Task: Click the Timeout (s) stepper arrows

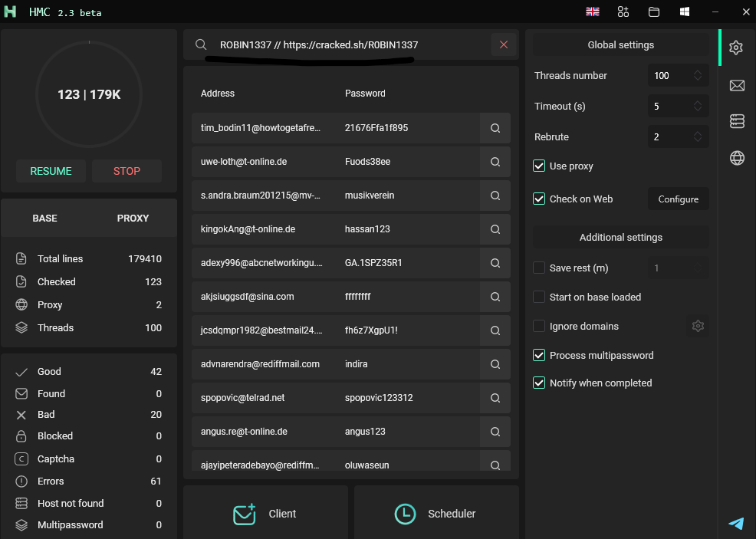Action: coord(697,106)
